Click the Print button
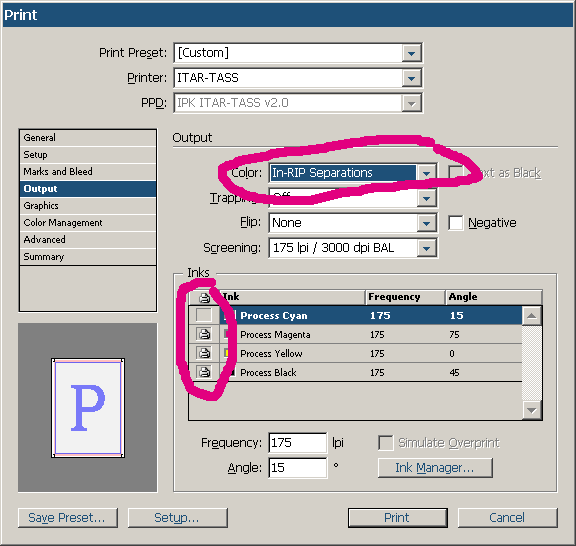The height and width of the screenshot is (546, 576). click(398, 518)
